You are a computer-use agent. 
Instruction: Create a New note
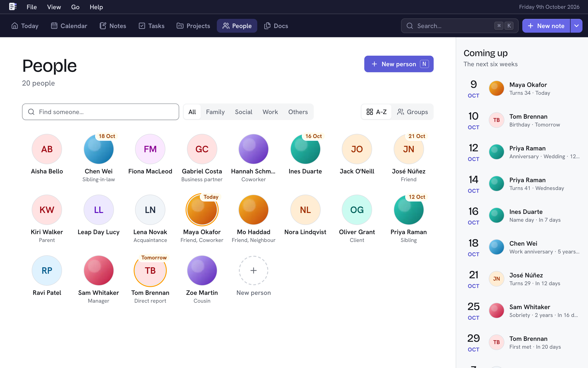point(546,26)
